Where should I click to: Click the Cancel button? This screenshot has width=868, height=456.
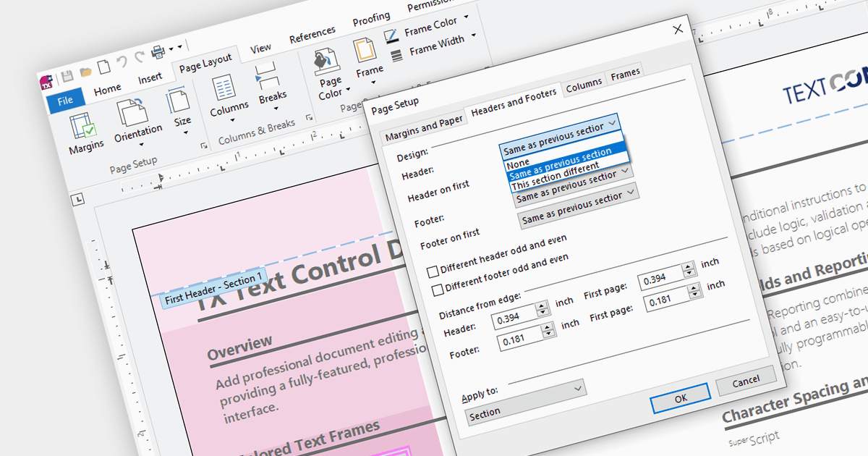click(746, 381)
